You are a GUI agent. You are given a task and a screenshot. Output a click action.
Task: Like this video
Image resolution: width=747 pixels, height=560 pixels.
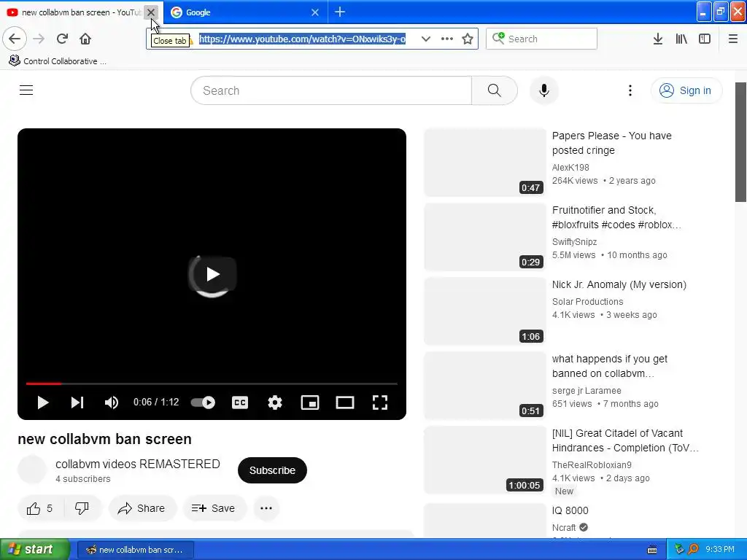(x=41, y=508)
